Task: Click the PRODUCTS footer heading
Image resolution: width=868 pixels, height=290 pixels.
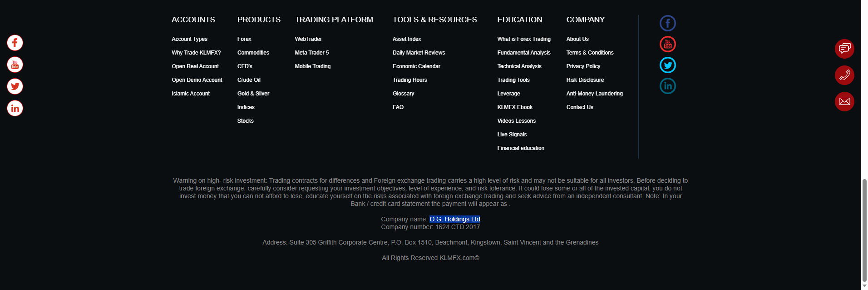Action: click(259, 20)
